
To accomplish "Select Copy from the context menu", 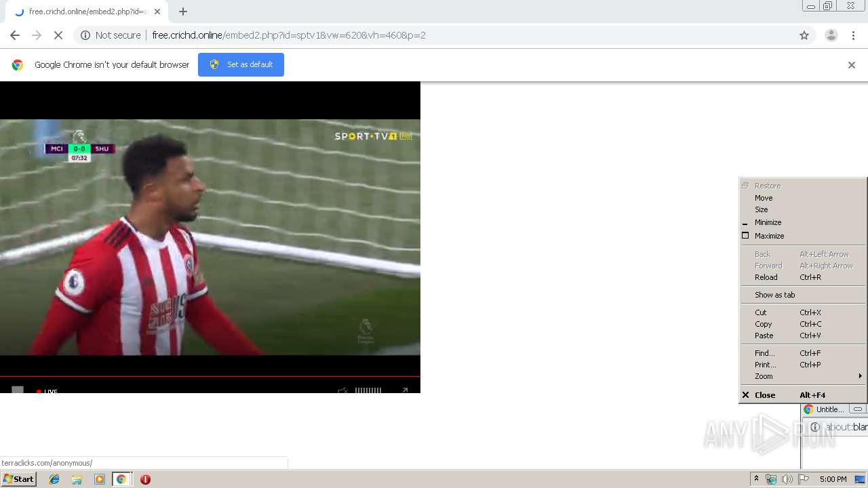I will [x=802, y=324].
